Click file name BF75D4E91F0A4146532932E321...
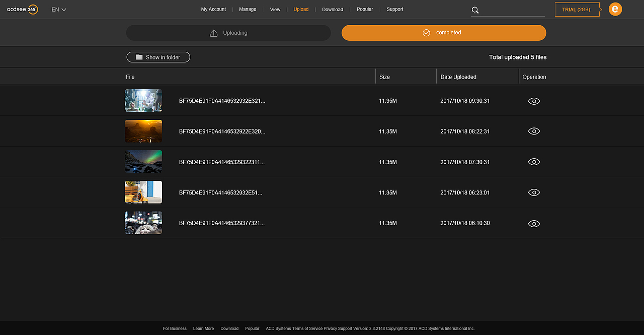The width and height of the screenshot is (644, 335). pos(222,101)
